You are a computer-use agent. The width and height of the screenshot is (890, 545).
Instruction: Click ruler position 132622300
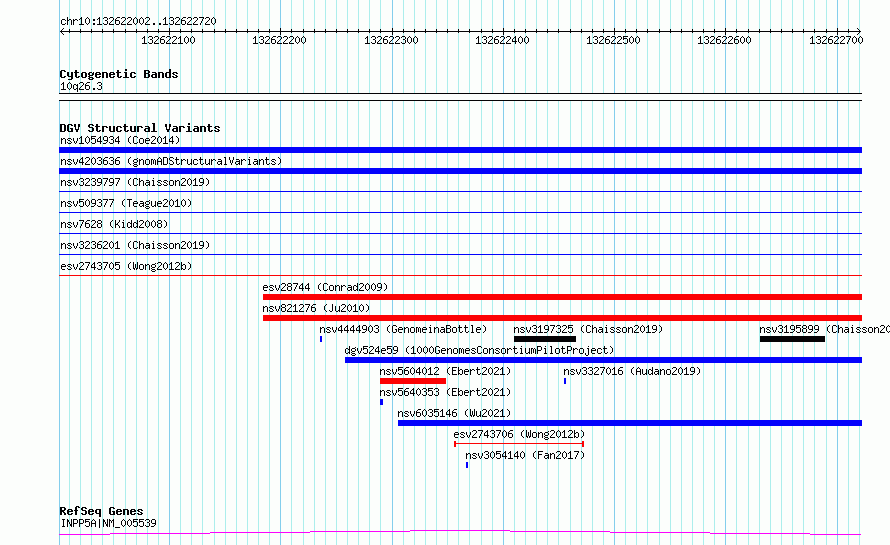click(x=391, y=40)
